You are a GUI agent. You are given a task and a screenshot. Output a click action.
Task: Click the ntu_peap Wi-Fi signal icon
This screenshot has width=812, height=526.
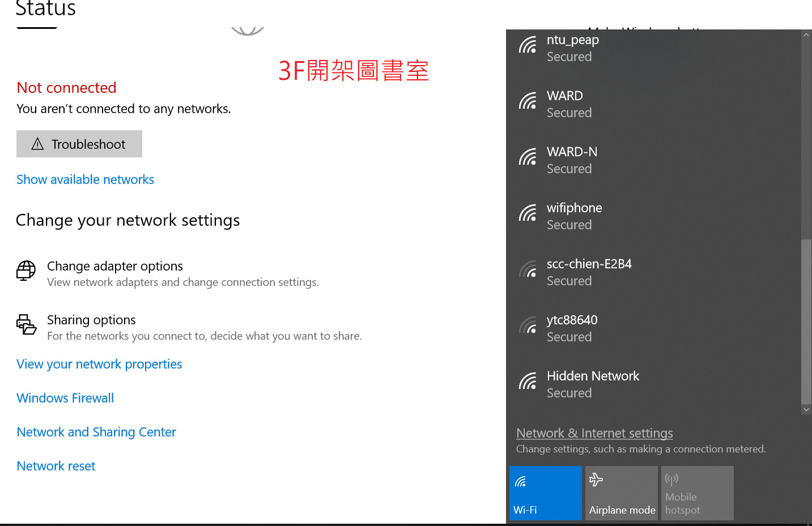(528, 45)
